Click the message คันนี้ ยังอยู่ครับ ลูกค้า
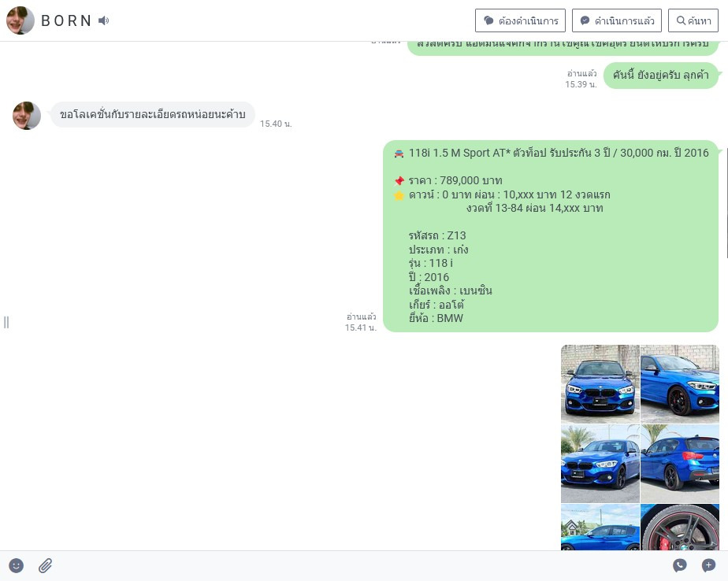 coord(661,75)
